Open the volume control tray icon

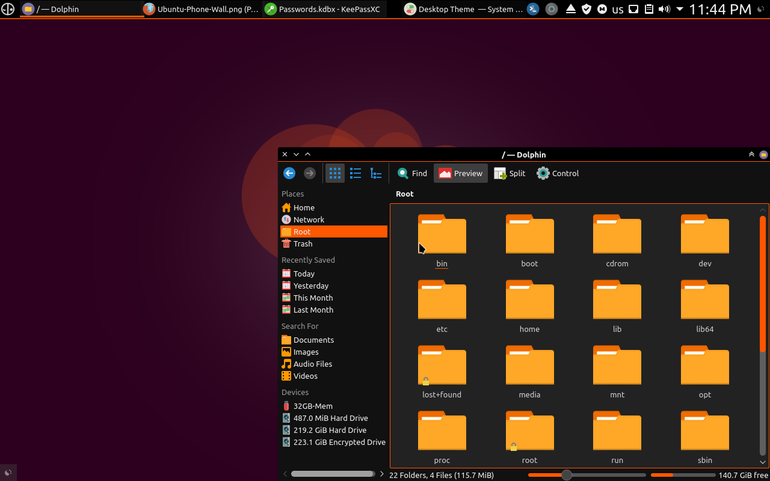tap(664, 9)
